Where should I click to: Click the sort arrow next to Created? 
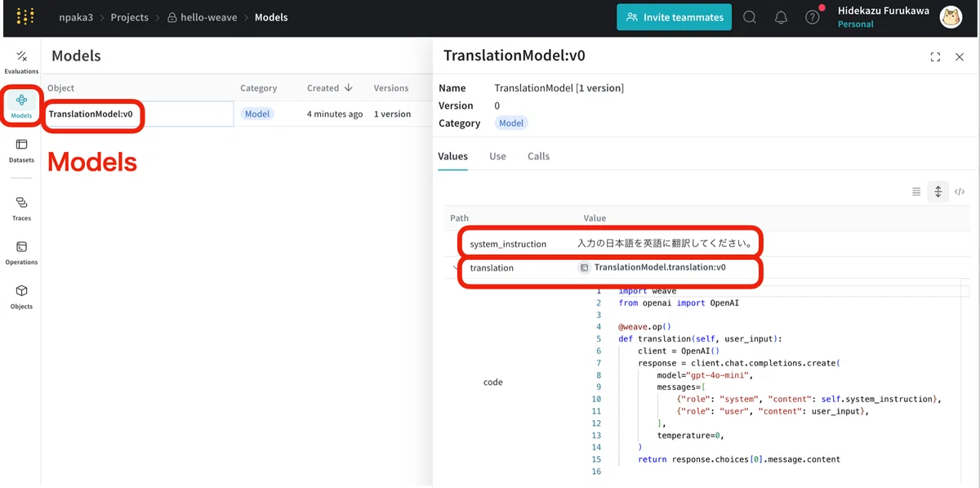click(349, 88)
